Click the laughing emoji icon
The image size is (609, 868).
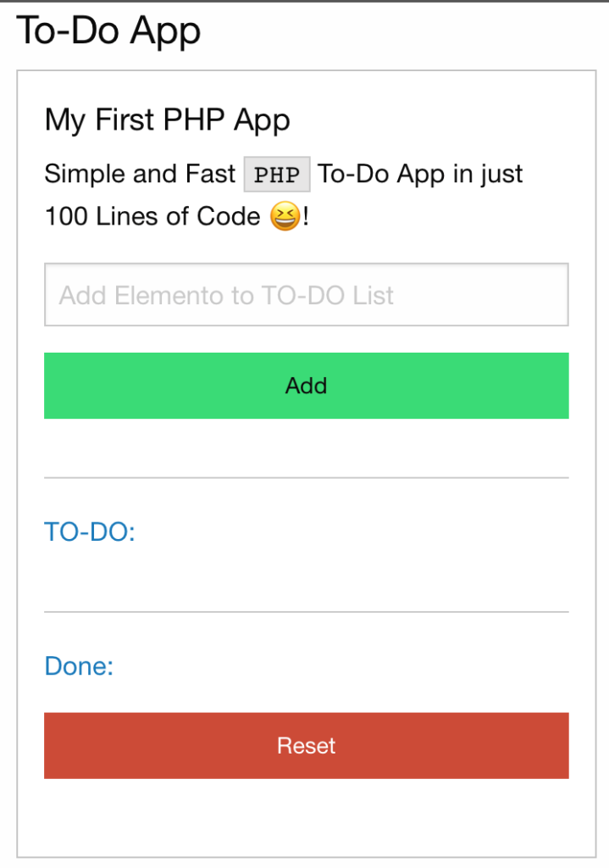[285, 216]
